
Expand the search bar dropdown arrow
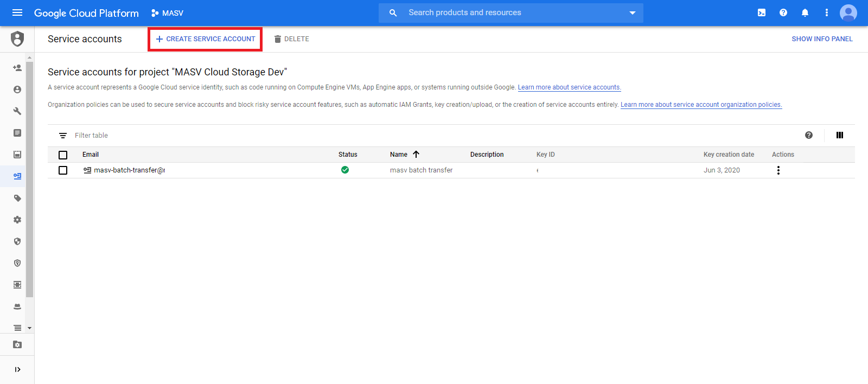tap(633, 13)
